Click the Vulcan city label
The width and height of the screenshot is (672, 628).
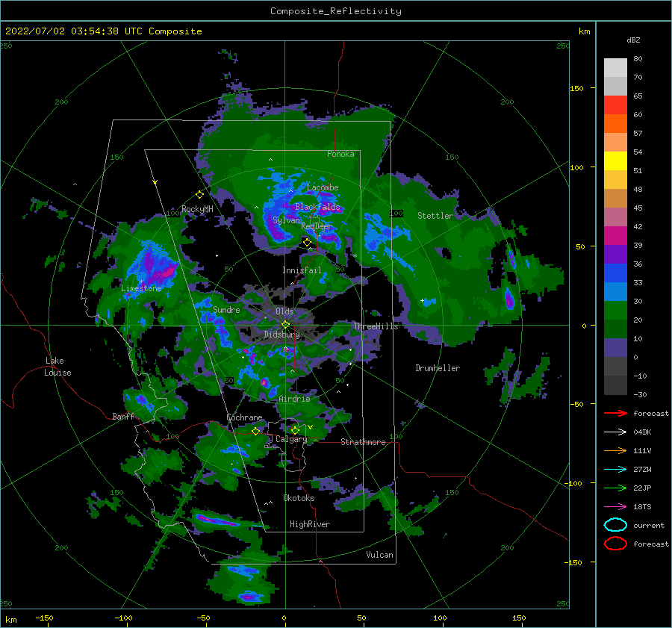click(380, 555)
